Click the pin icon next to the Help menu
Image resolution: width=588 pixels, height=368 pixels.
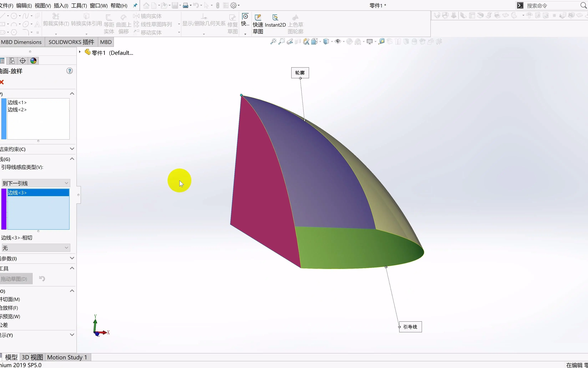(135, 5)
